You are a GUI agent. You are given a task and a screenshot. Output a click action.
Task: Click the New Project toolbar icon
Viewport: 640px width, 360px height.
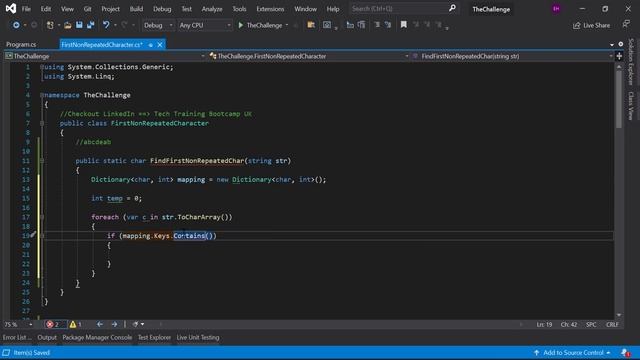tap(50, 25)
